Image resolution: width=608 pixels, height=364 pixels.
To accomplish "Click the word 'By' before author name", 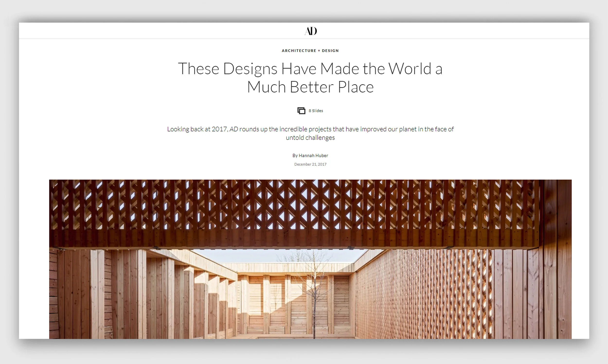I will [x=295, y=156].
